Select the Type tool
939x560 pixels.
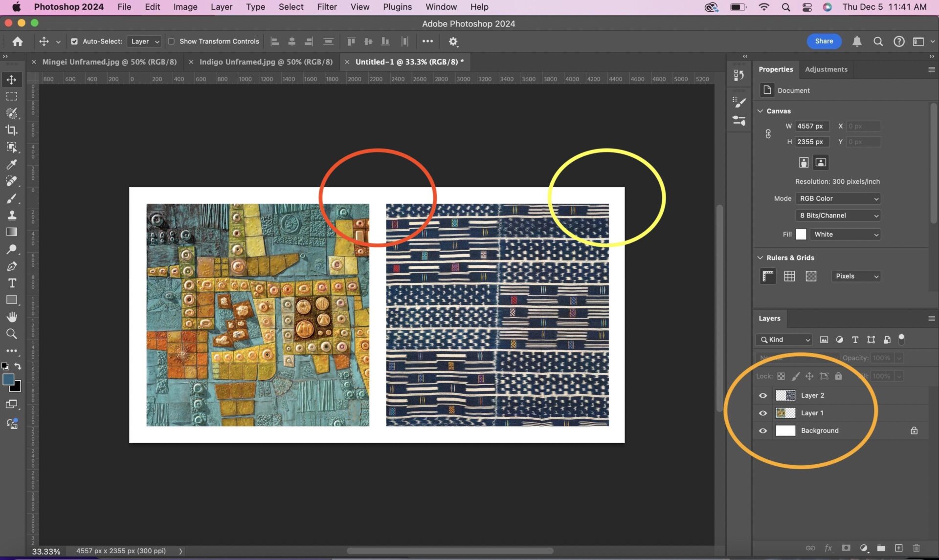click(11, 283)
